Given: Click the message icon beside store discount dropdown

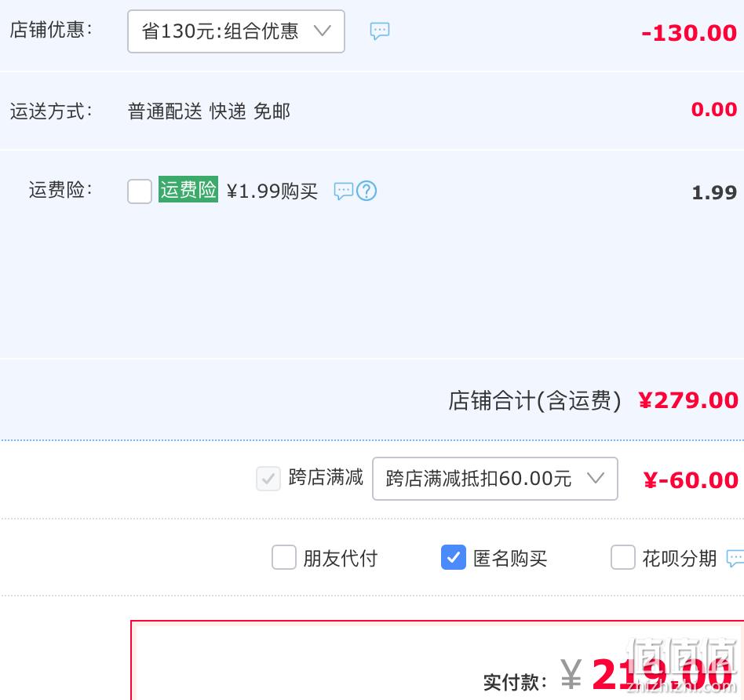Looking at the screenshot, I should click(x=380, y=31).
